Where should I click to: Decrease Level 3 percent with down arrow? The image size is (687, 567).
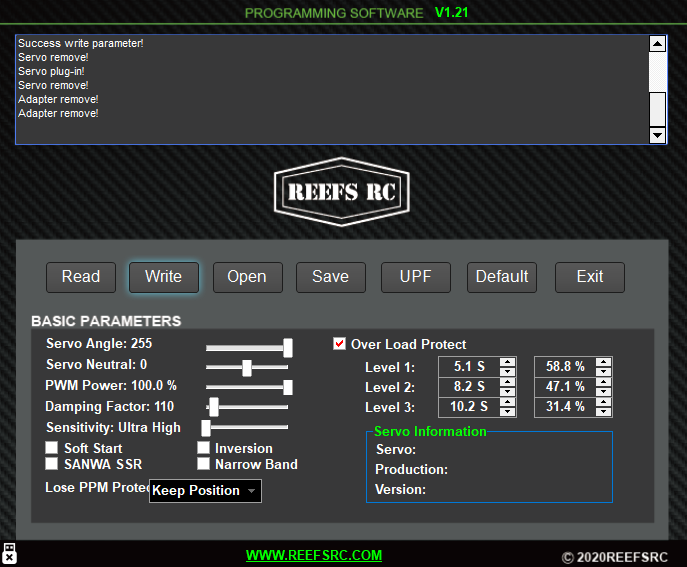tap(603, 411)
